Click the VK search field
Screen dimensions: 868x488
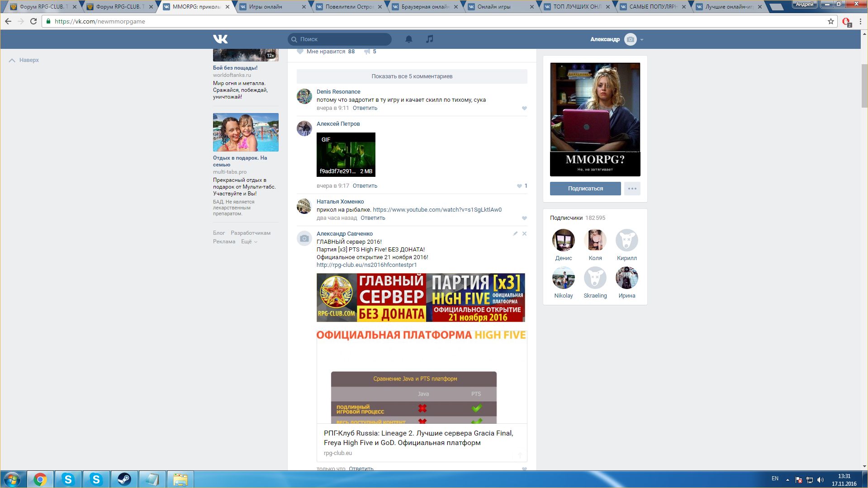click(340, 39)
